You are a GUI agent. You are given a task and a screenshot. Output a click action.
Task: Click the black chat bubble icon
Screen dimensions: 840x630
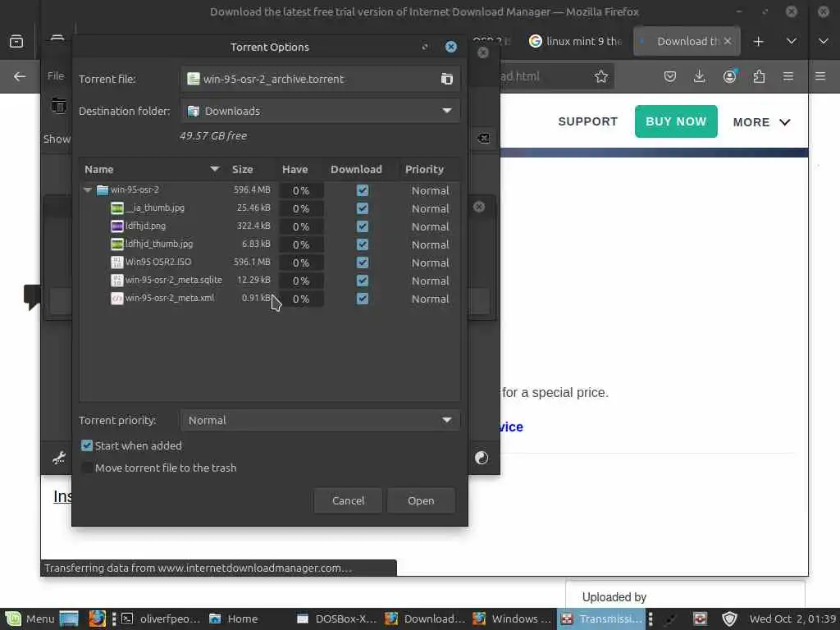coord(32,297)
